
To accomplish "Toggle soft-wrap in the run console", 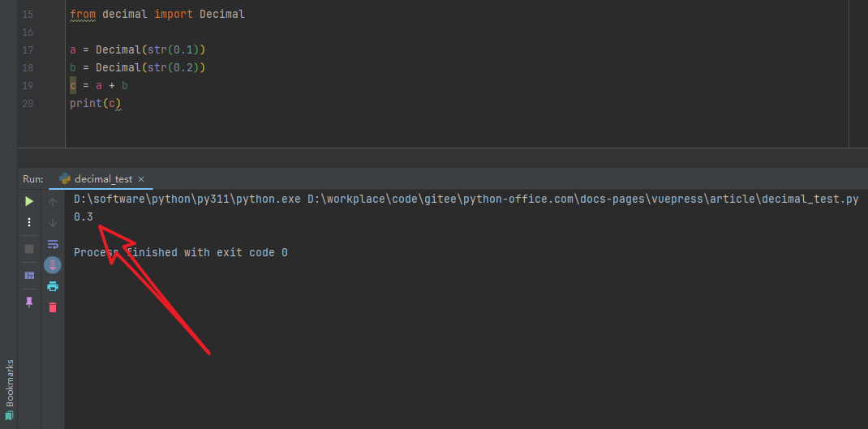I will (x=53, y=244).
